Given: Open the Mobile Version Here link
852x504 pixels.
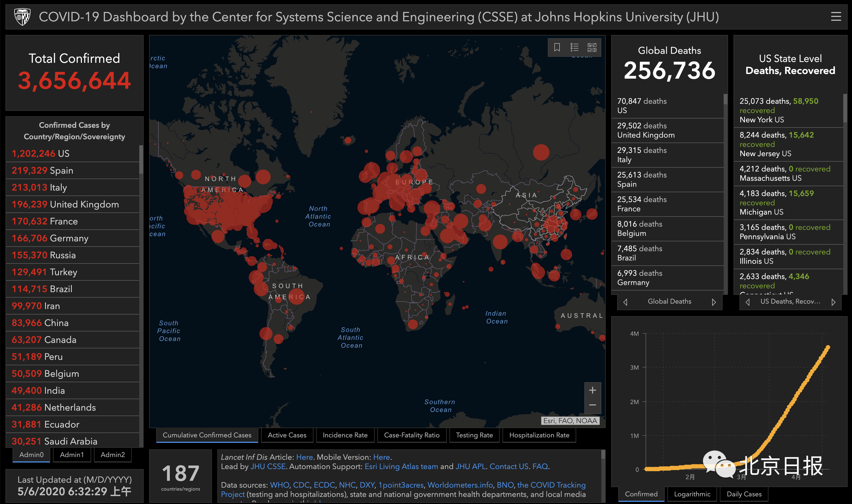Looking at the screenshot, I should click(x=381, y=457).
